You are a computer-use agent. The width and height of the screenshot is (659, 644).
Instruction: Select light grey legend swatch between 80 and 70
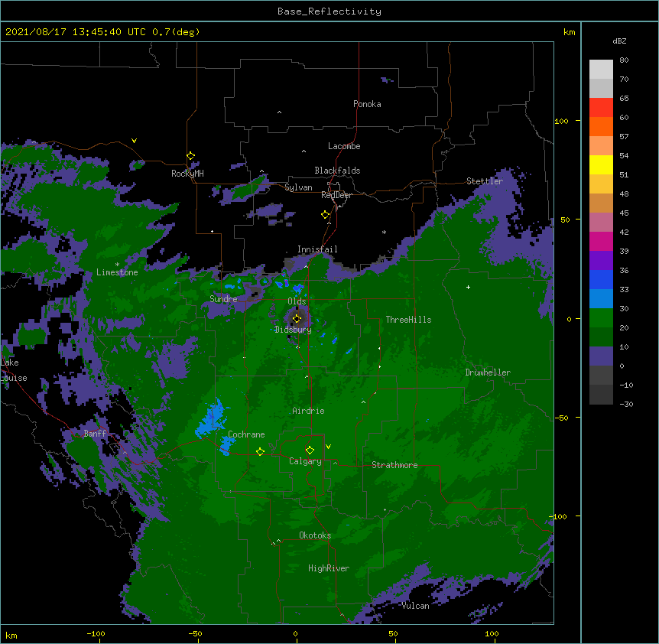pyautogui.click(x=601, y=69)
